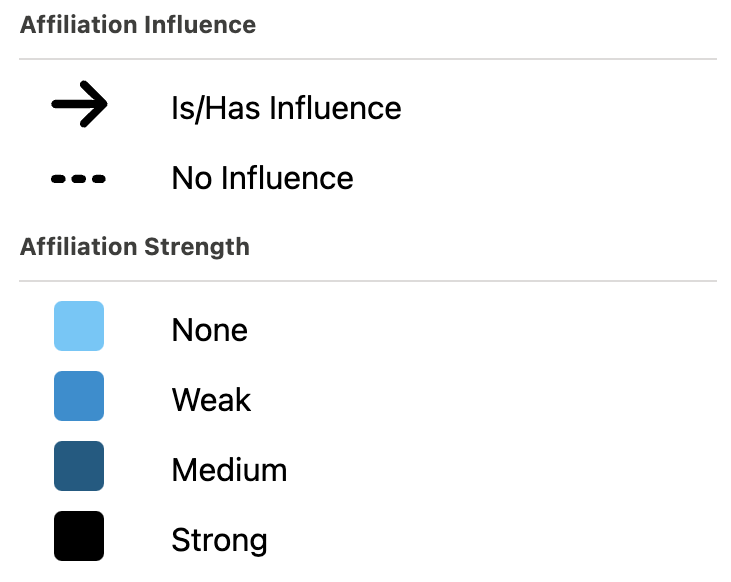Select the "None" strength label
Screen dimensions: 731x582
pyautogui.click(x=209, y=330)
